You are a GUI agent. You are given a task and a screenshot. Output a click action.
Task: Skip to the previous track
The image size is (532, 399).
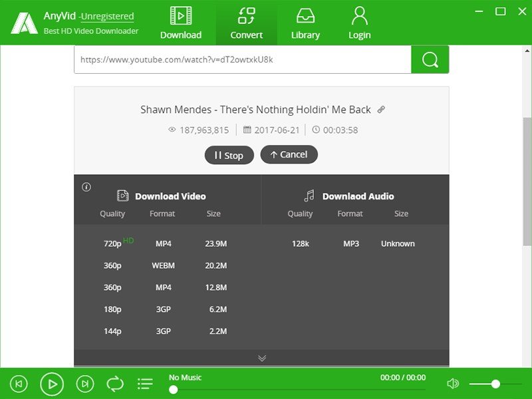[19, 384]
